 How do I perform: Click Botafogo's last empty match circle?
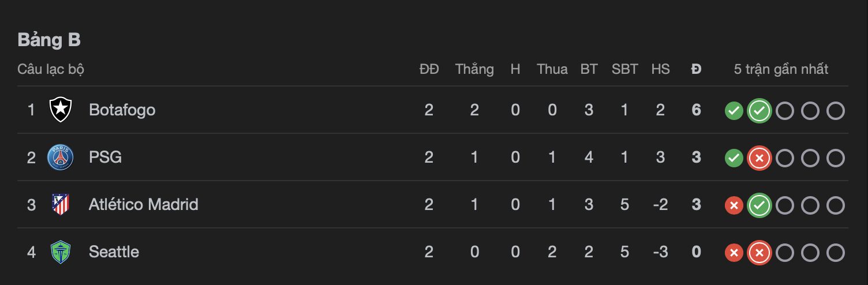(x=836, y=110)
